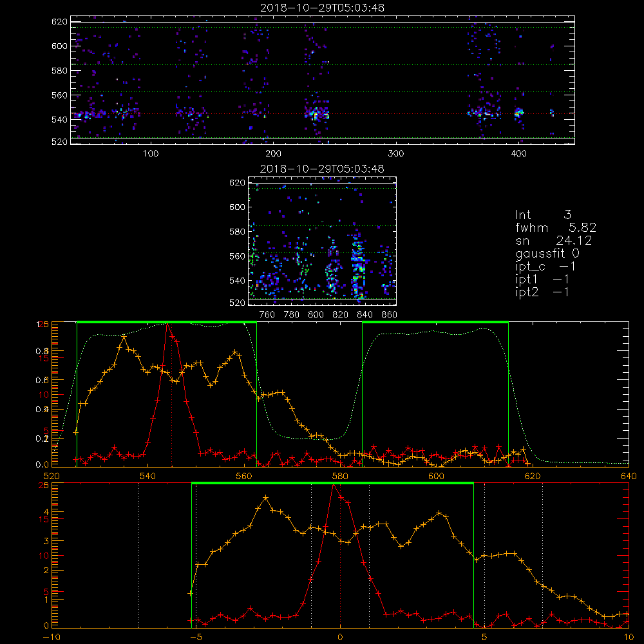The height and width of the screenshot is (644, 644).
Task: Click x-axis label 200 on top image
Action: [273, 154]
